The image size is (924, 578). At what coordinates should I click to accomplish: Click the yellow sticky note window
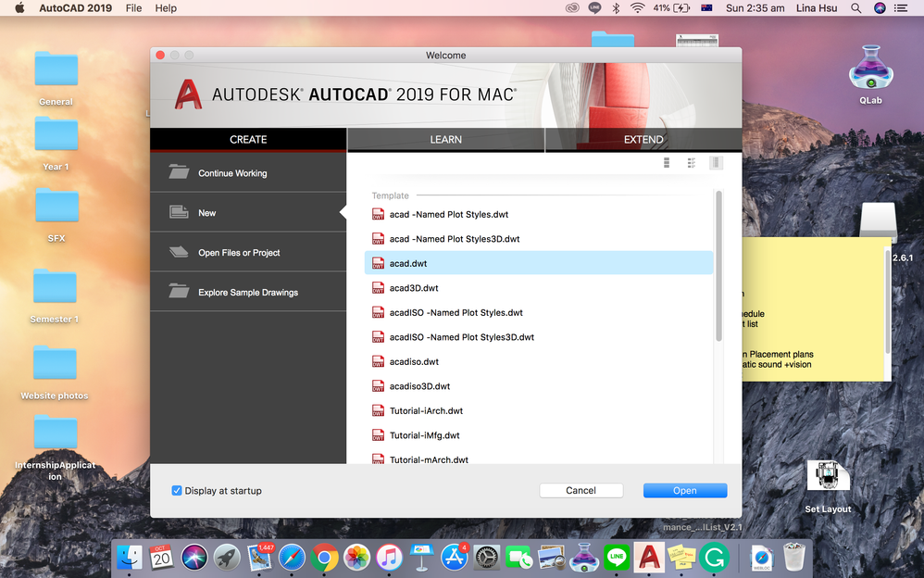(817, 309)
